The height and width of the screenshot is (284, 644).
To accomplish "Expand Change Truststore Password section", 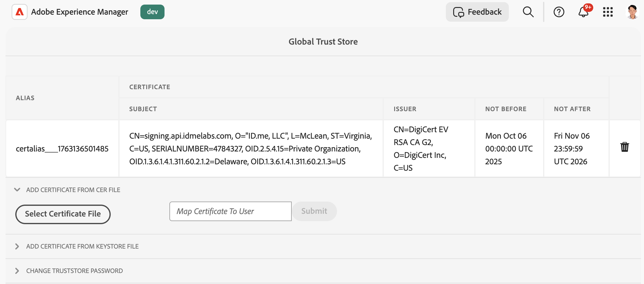I will pos(17,271).
